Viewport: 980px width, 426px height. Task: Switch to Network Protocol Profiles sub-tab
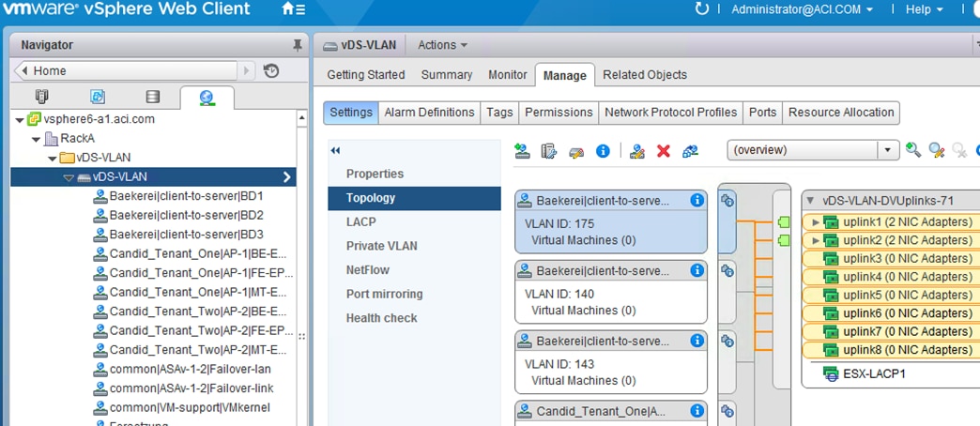pos(670,113)
